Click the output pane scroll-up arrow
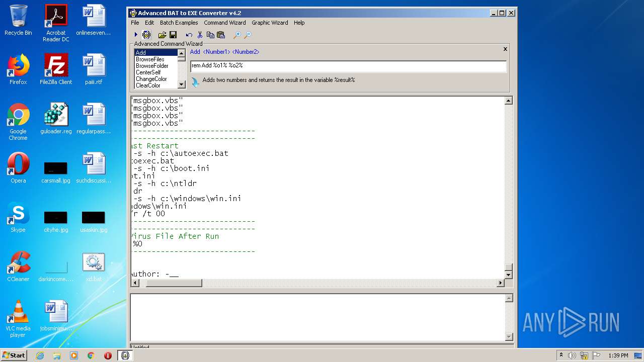Screen dimensions: 644x362 coord(509,298)
